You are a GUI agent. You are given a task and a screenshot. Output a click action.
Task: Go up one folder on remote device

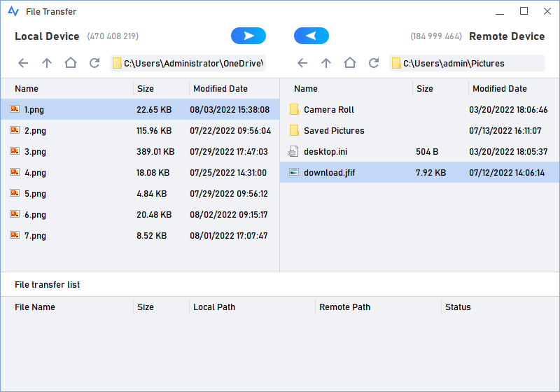(x=326, y=63)
